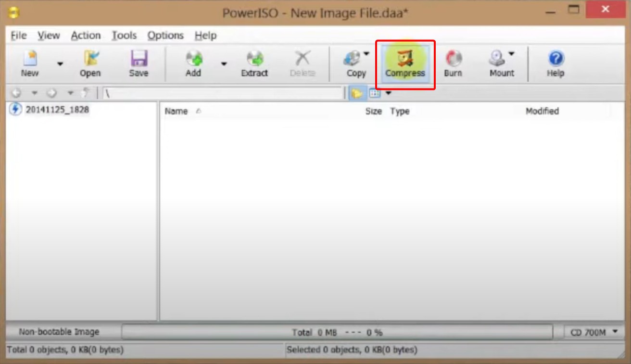
Task: Open the File menu
Action: click(19, 36)
